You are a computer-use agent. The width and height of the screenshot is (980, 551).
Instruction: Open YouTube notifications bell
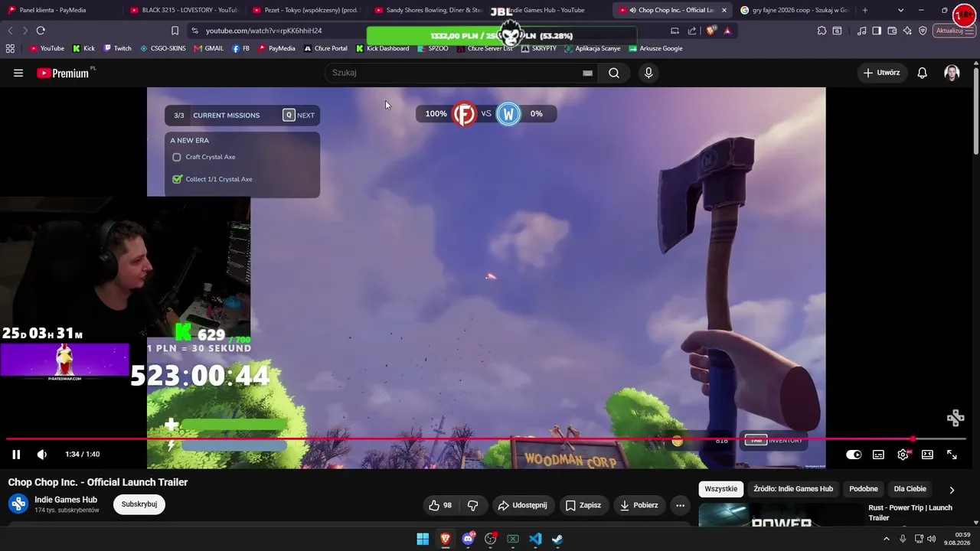point(923,73)
